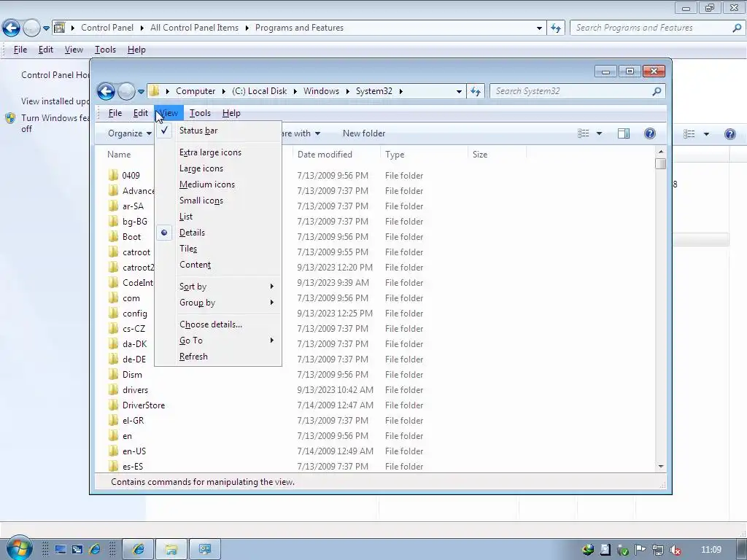The width and height of the screenshot is (747, 560).
Task: Open Choose details... menu entry
Action: (x=218, y=324)
